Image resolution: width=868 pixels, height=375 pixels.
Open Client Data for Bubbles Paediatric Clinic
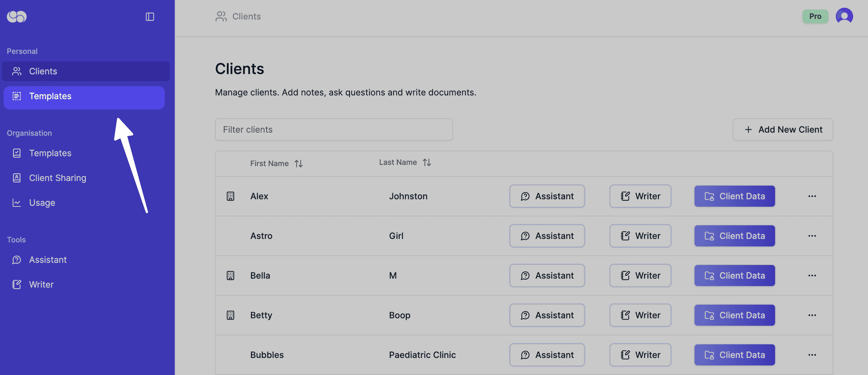coord(735,356)
